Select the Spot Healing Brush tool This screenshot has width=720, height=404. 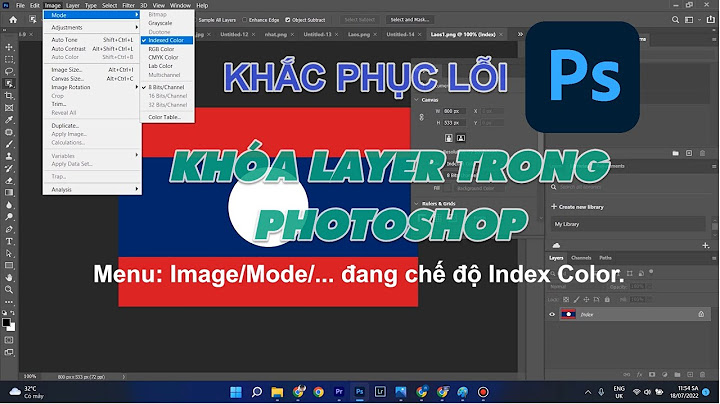coord(9,132)
